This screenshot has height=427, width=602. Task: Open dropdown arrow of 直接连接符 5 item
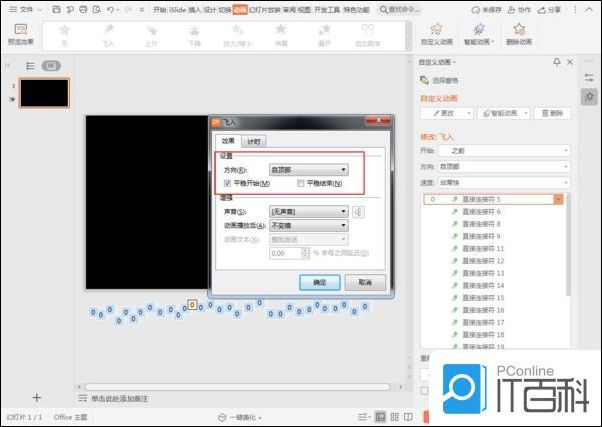(x=558, y=199)
